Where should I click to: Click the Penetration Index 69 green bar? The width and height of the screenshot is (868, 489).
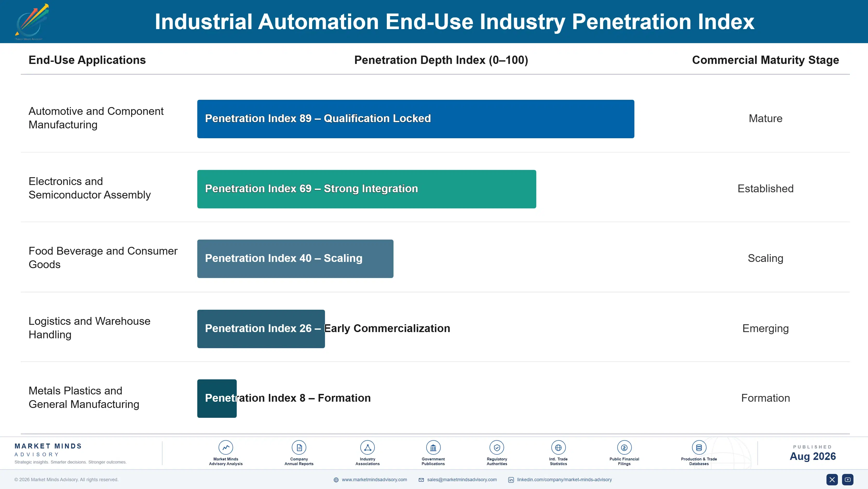point(367,189)
